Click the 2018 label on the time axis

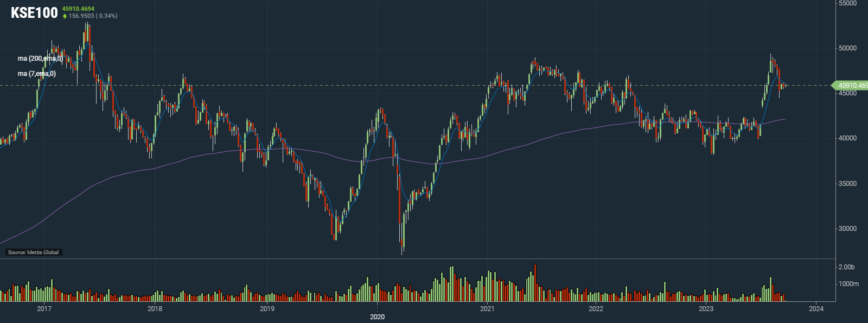155,309
